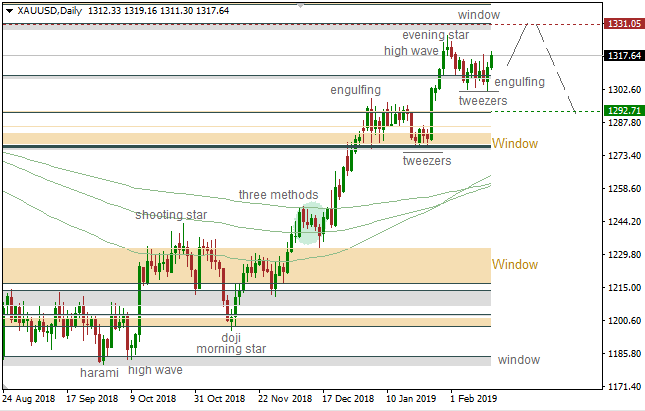Screen dimensions: 645x411
Task: Select the gray "window" label at top
Action: 479,15
